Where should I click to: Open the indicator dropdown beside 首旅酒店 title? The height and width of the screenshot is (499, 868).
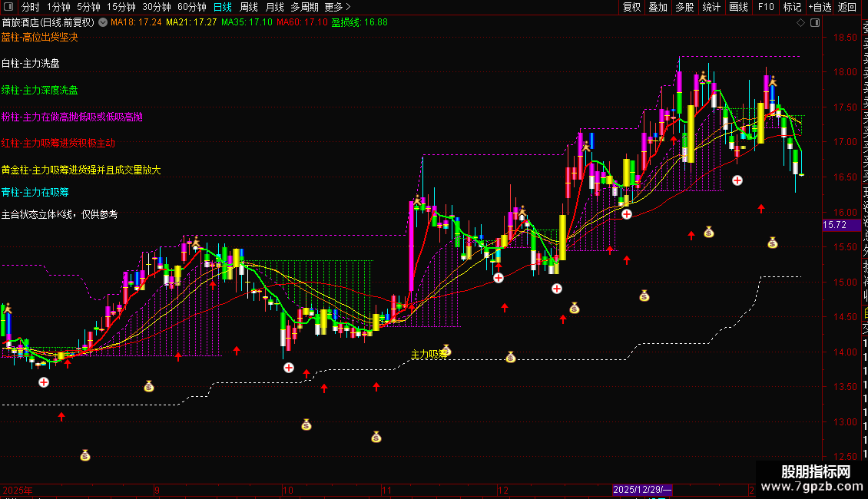click(x=103, y=23)
